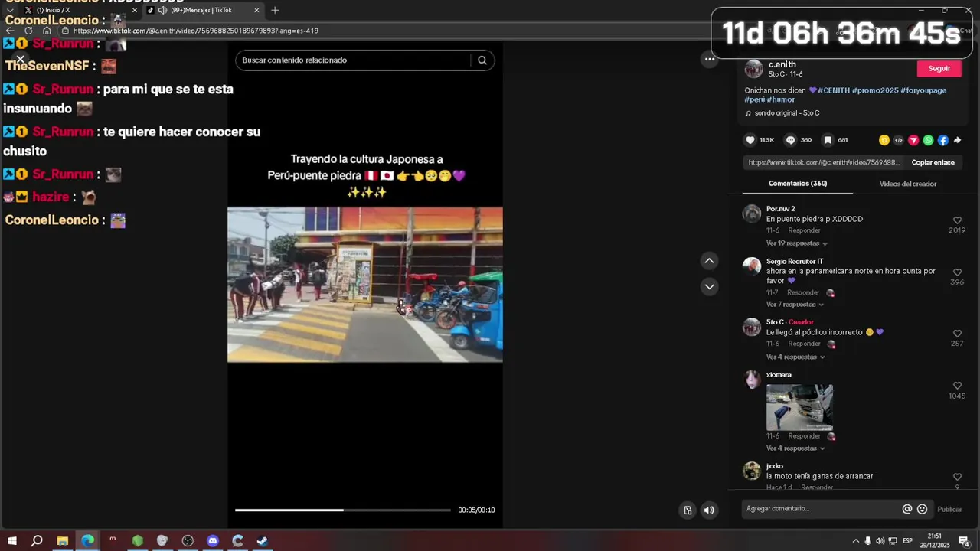Screen dimensions: 980x551
Task: Switch to Comentarios (360) tab
Action: (798, 184)
